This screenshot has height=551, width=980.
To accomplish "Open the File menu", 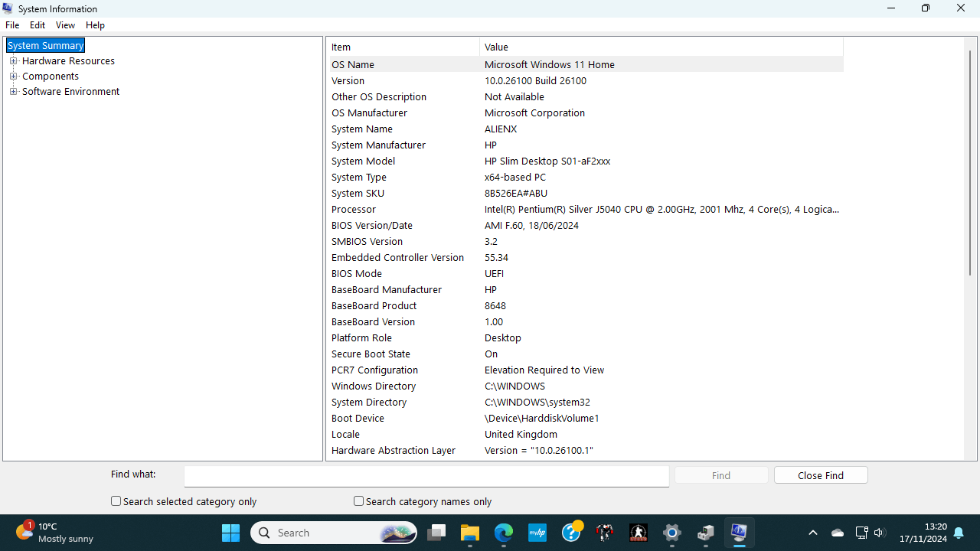I will tap(12, 25).
